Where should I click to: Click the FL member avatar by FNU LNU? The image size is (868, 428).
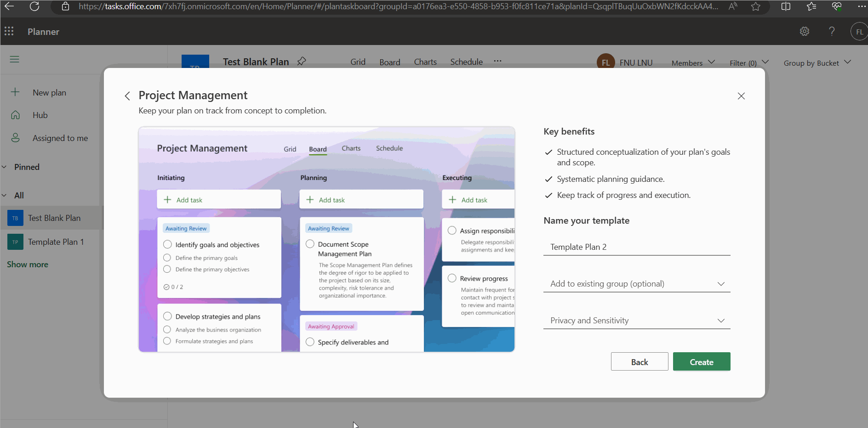[606, 62]
